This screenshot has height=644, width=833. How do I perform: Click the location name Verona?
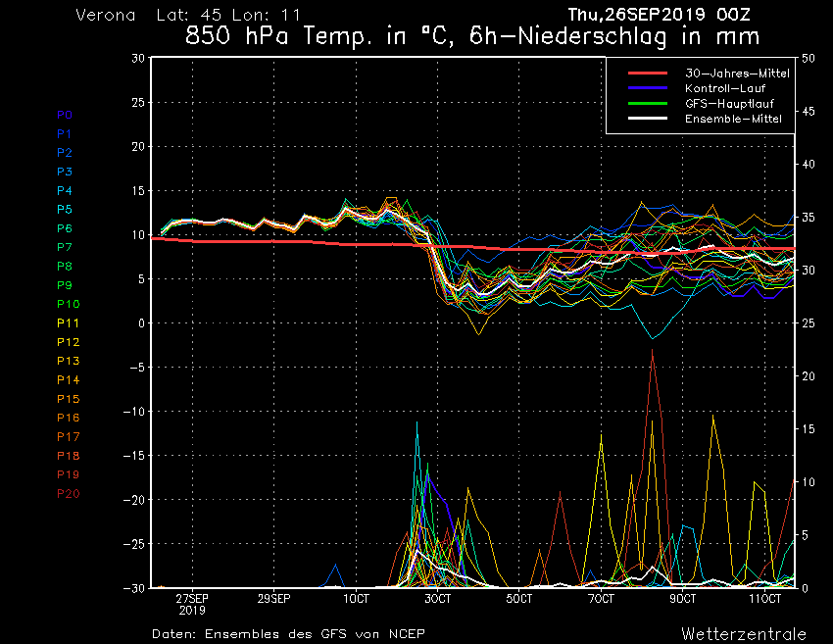click(x=106, y=15)
